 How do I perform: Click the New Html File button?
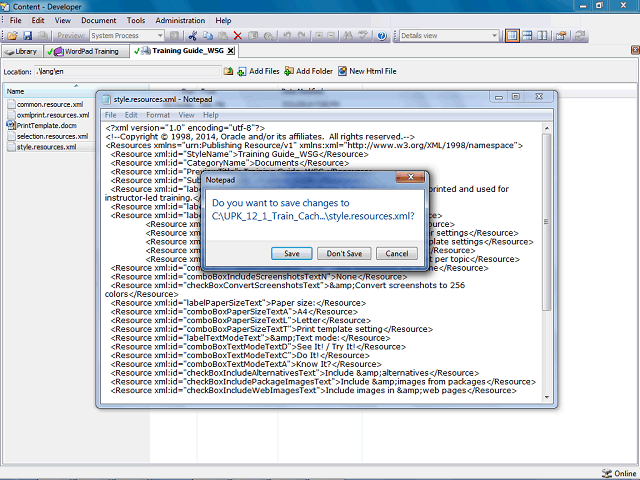367,71
